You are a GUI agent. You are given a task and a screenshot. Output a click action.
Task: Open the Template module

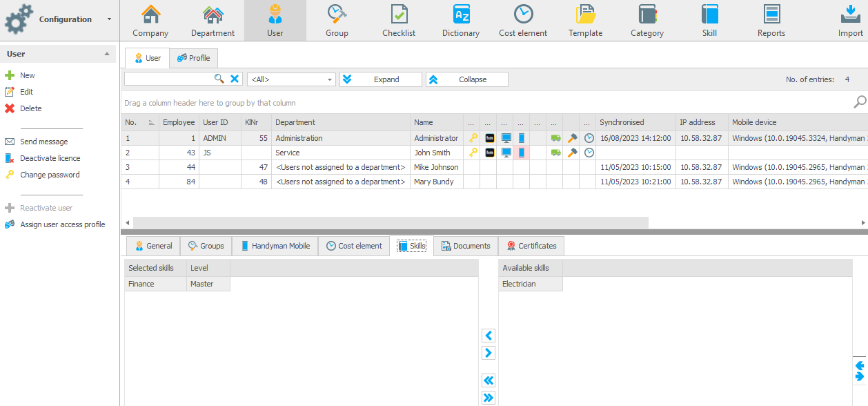[x=585, y=21]
